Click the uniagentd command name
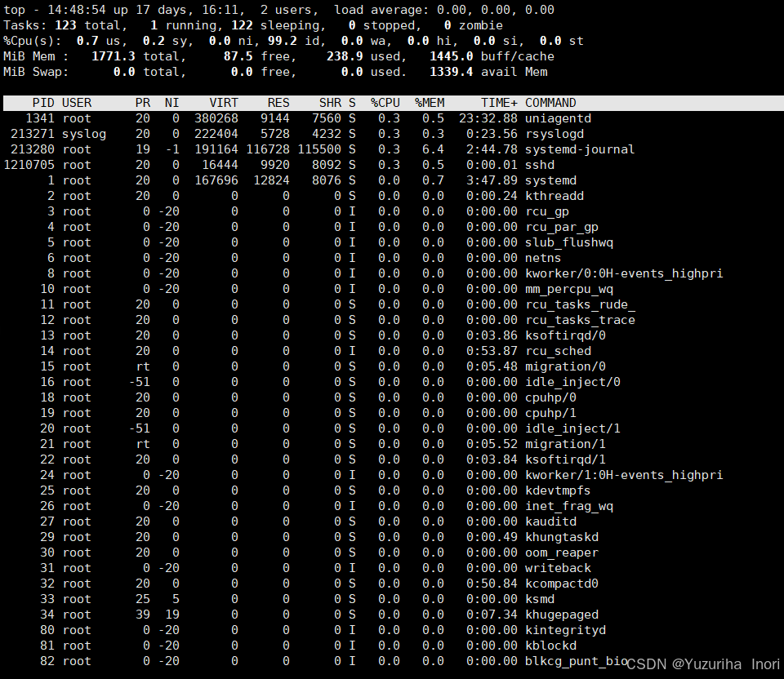This screenshot has height=679, width=784. (558, 118)
